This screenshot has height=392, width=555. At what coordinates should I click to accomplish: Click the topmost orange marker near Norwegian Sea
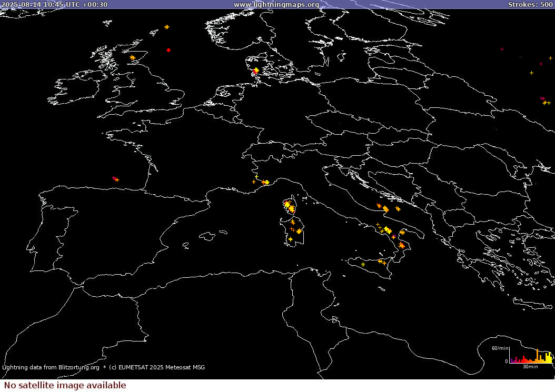167,27
